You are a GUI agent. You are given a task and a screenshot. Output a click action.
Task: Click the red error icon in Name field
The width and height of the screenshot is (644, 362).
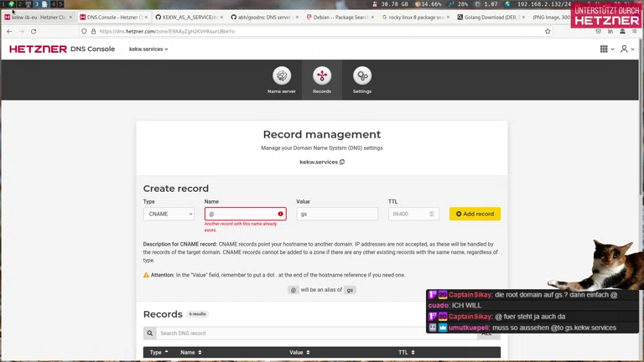[281, 214]
